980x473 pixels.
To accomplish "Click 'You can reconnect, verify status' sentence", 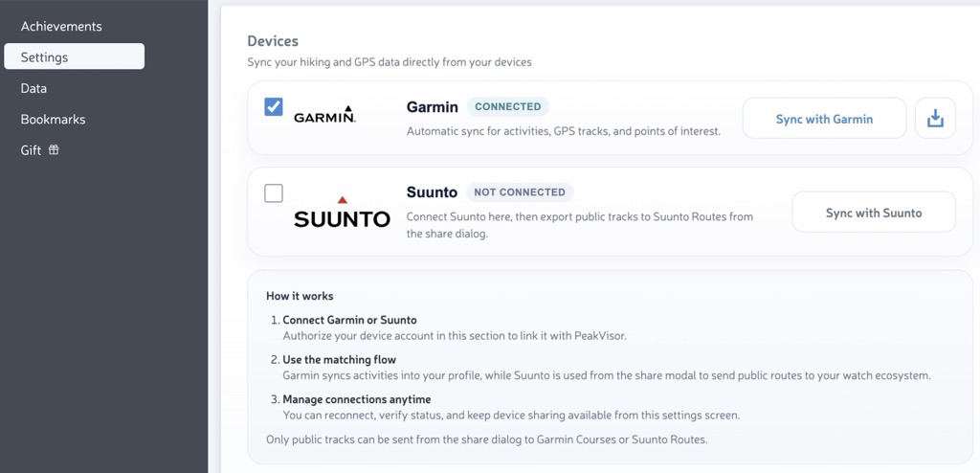I will pyautogui.click(x=511, y=415).
